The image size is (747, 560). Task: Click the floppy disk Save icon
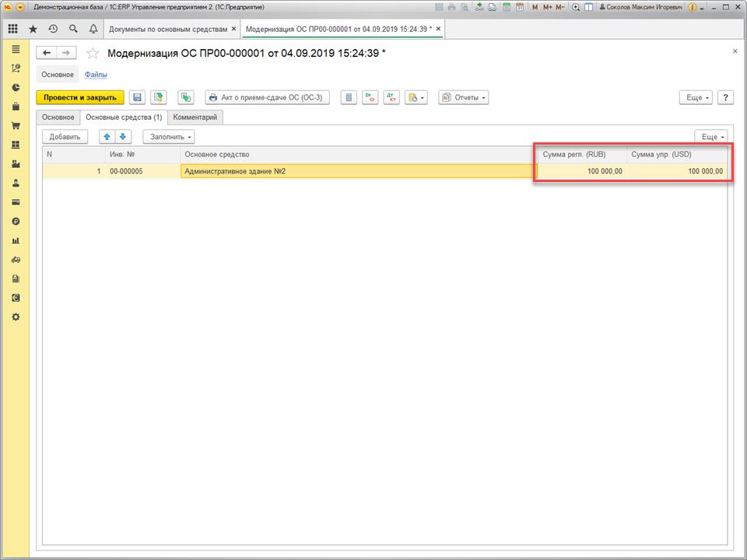click(137, 98)
